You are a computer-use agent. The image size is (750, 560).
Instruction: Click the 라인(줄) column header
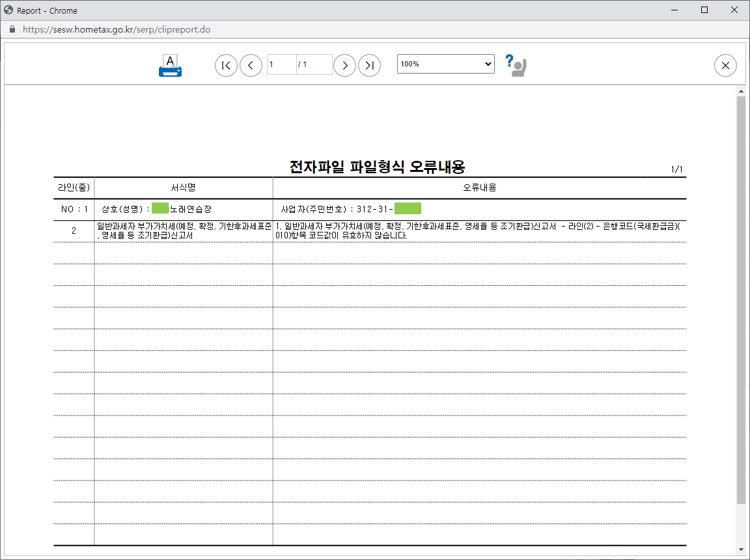(x=74, y=188)
